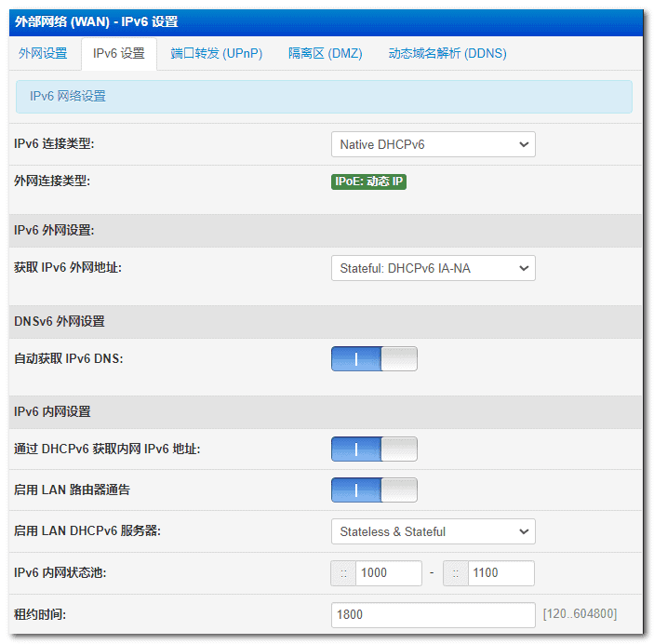654x644 pixels.
Task: Click the pool start field showing 1000
Action: tap(388, 573)
